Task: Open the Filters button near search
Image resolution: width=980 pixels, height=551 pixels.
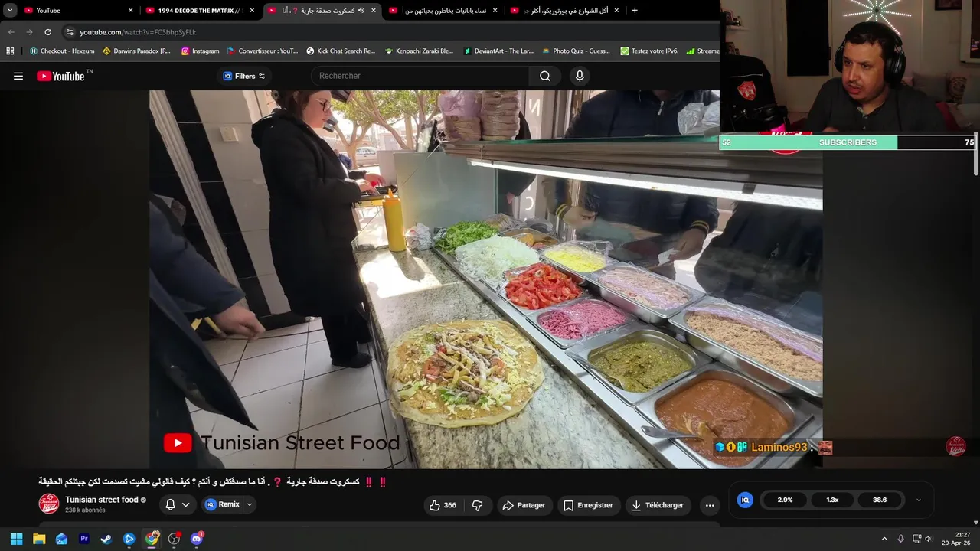Action: coord(243,76)
